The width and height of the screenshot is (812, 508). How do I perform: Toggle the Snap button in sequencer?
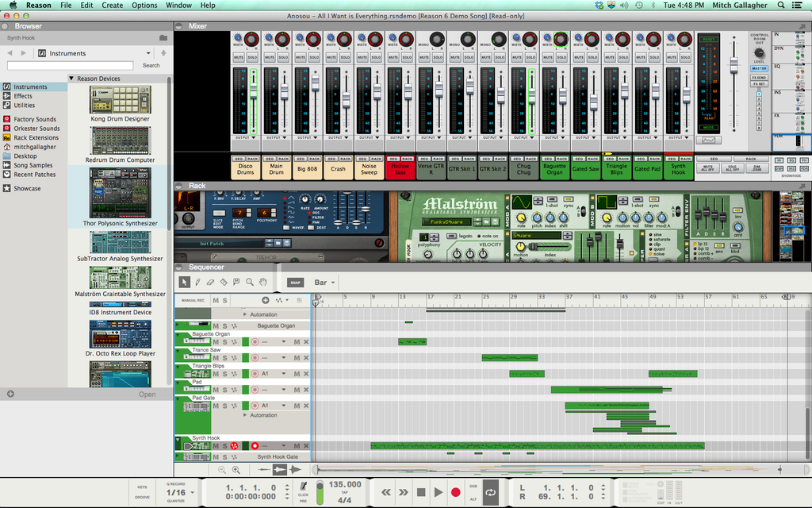[295, 283]
